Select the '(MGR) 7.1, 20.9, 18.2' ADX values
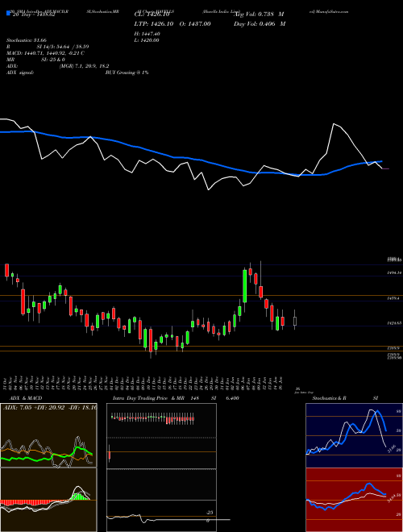The image size is (403, 532). (84, 66)
